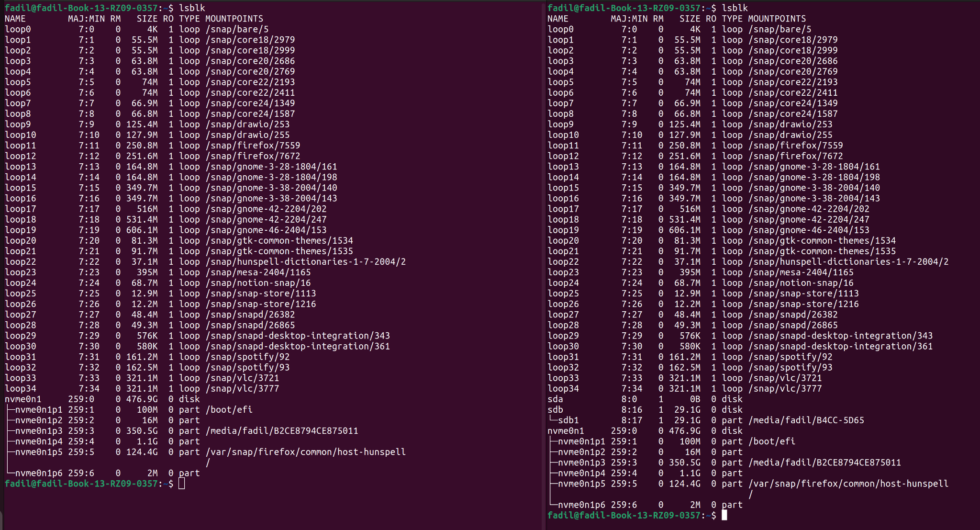Click /snap/firefox/7672 in the right terminal
Image resolution: width=980 pixels, height=530 pixels.
[x=796, y=156]
